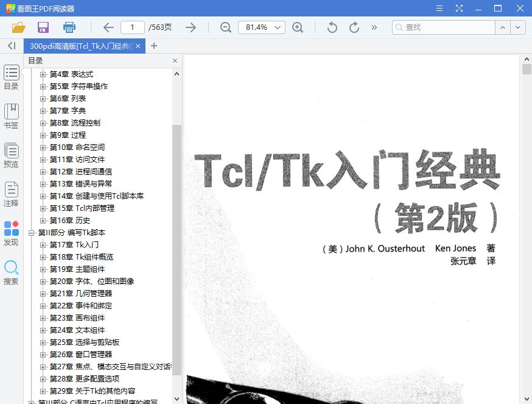Image resolution: width=532 pixels, height=404 pixels.
Task: Open the hamburger menu at top right
Action: pyautogui.click(x=439, y=8)
